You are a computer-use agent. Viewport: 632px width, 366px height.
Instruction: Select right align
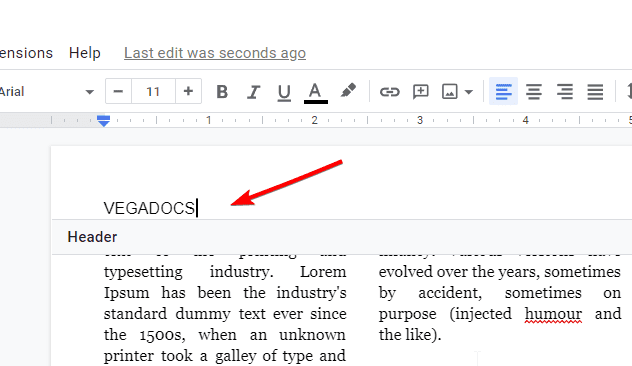[x=565, y=92]
